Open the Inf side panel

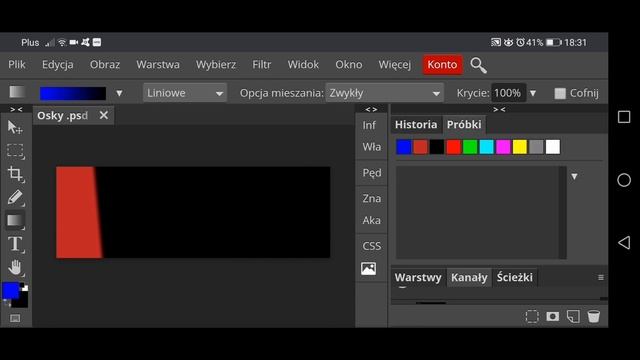click(x=369, y=125)
